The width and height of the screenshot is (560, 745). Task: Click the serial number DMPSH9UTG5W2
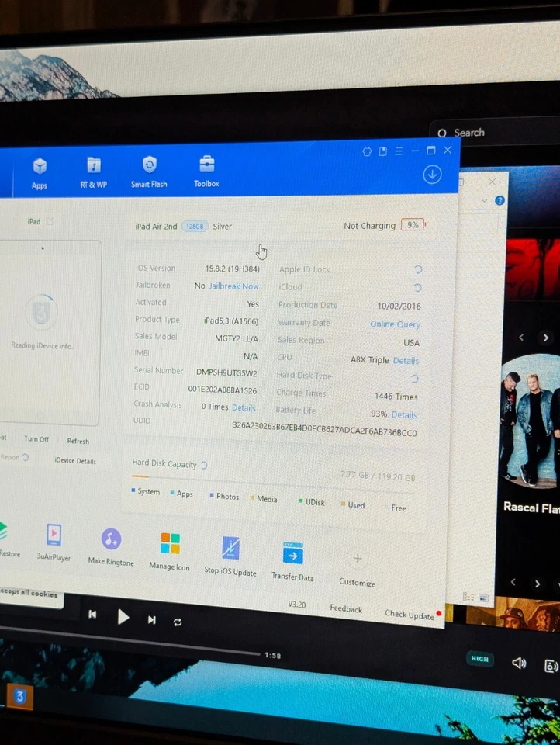click(226, 373)
